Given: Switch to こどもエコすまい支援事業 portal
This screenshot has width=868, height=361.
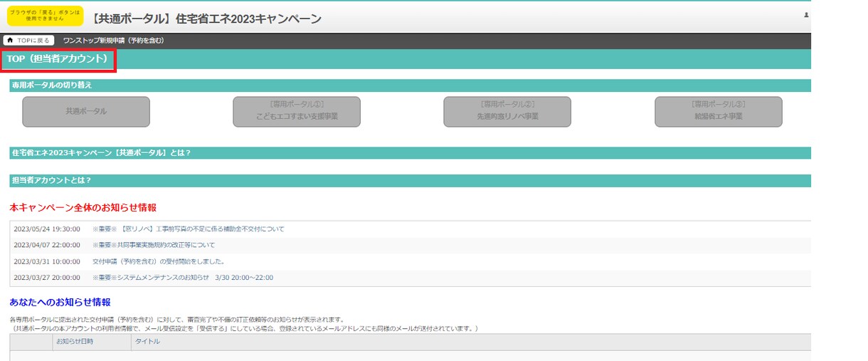Looking at the screenshot, I should point(297,112).
